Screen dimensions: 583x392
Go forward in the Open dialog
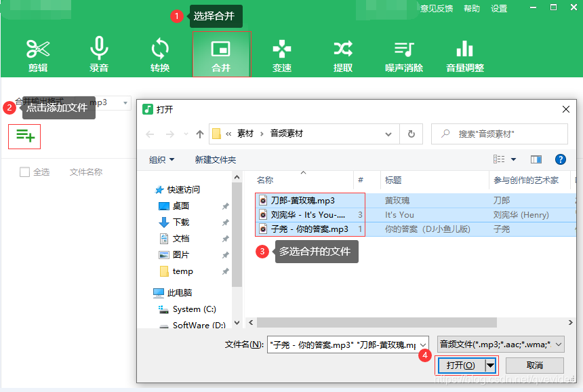[x=170, y=134]
